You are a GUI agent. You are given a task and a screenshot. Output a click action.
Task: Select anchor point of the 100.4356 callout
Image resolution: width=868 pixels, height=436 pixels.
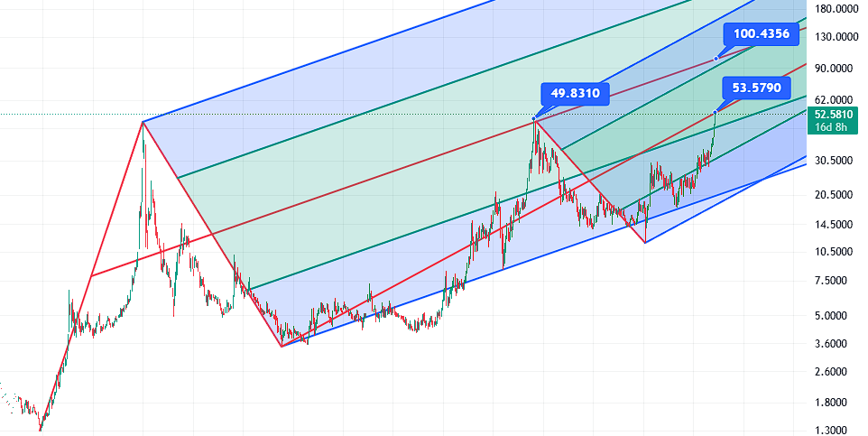coord(716,59)
